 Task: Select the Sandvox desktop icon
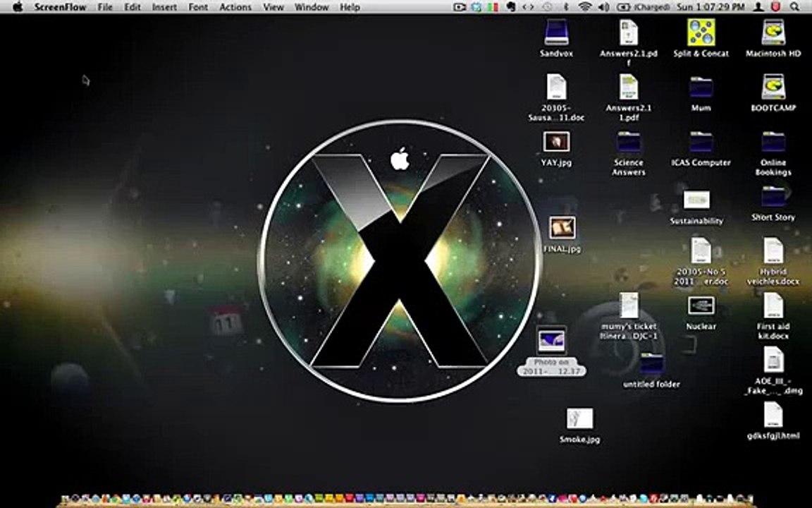tap(556, 32)
